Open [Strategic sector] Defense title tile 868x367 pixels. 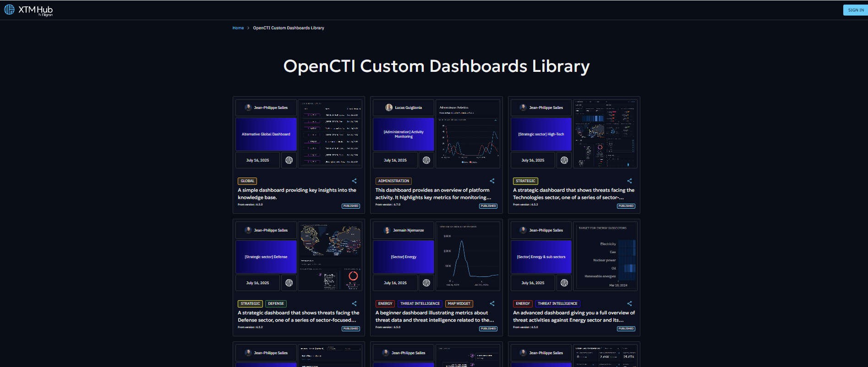[x=266, y=257]
